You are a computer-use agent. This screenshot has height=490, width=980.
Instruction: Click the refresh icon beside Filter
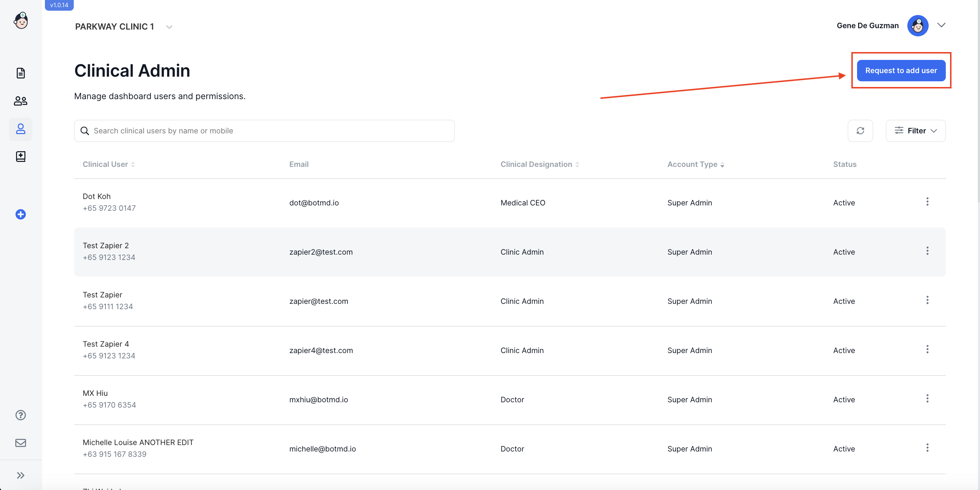860,131
